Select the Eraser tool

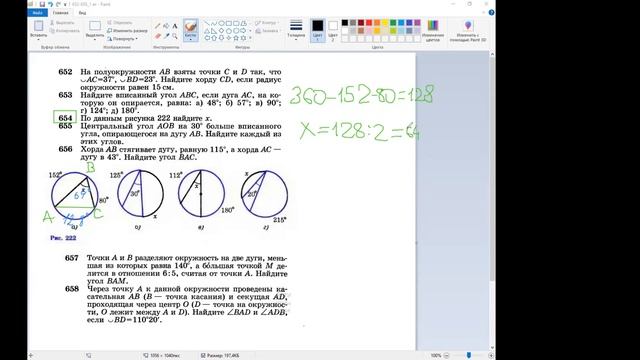tap(158, 36)
